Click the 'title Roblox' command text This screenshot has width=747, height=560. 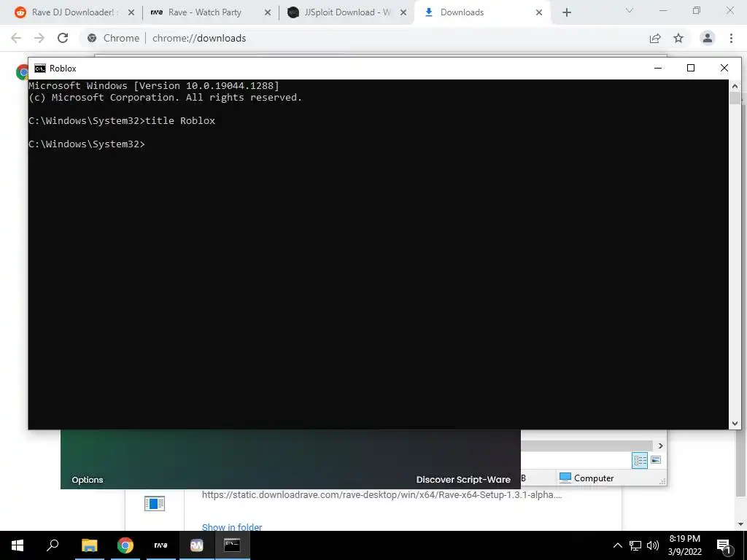coord(180,120)
